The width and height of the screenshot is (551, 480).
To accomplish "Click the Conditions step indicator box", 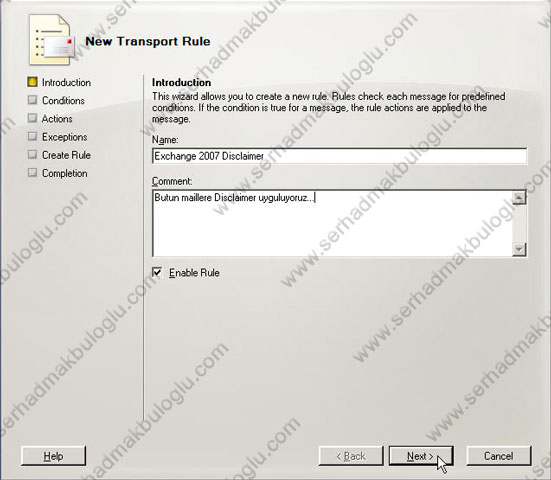I will pos(32,100).
